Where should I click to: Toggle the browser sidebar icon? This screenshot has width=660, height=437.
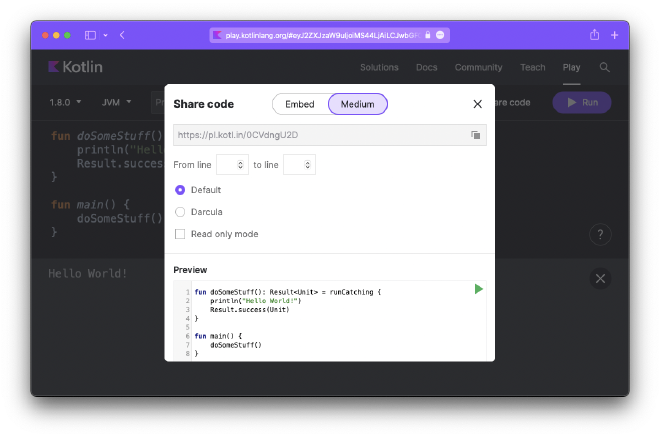click(90, 34)
